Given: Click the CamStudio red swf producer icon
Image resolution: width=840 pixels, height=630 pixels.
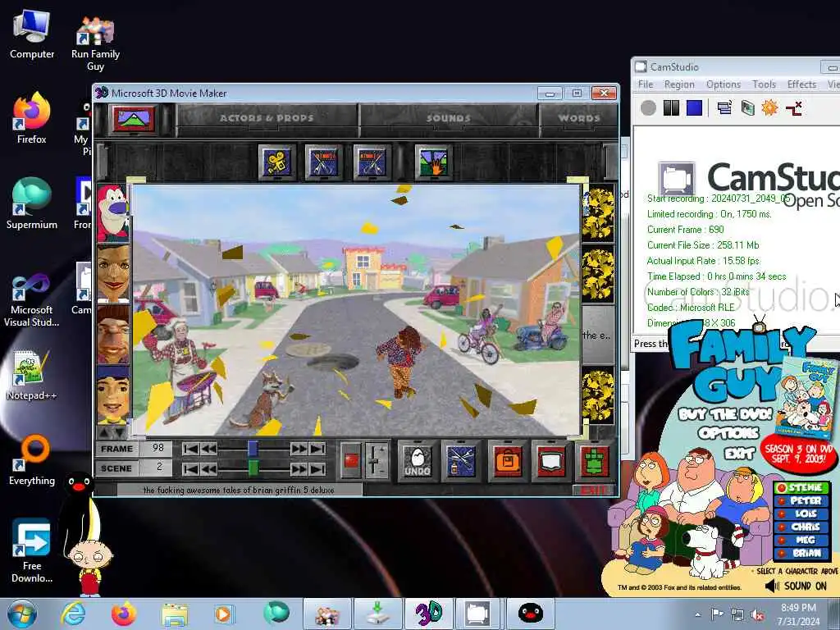Looking at the screenshot, I should [793, 107].
